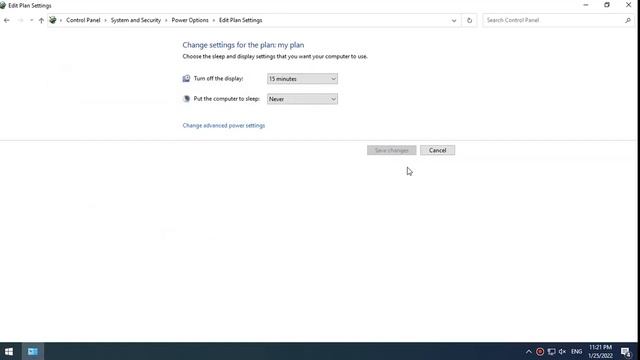
Task: Show hidden system tray icons
Action: [x=529, y=351]
